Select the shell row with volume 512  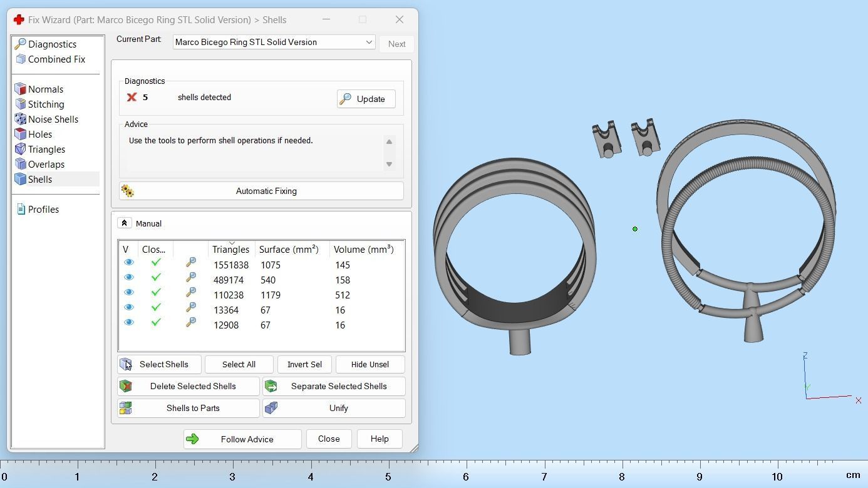(261, 295)
